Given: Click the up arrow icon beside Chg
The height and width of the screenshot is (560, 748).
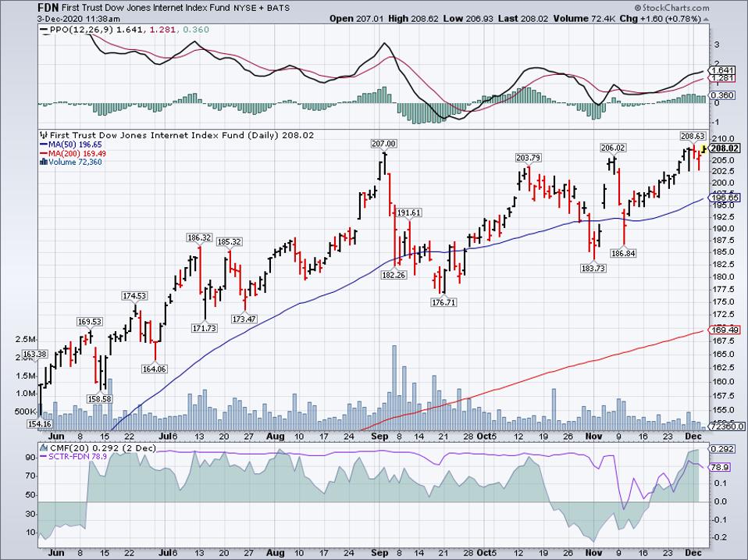Looking at the screenshot, I should click(x=706, y=19).
